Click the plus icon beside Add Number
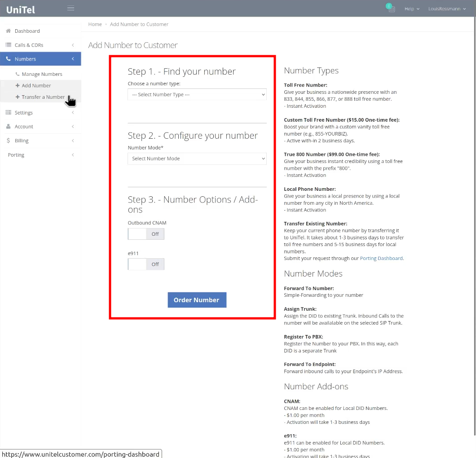The width and height of the screenshot is (476, 458). point(18,85)
